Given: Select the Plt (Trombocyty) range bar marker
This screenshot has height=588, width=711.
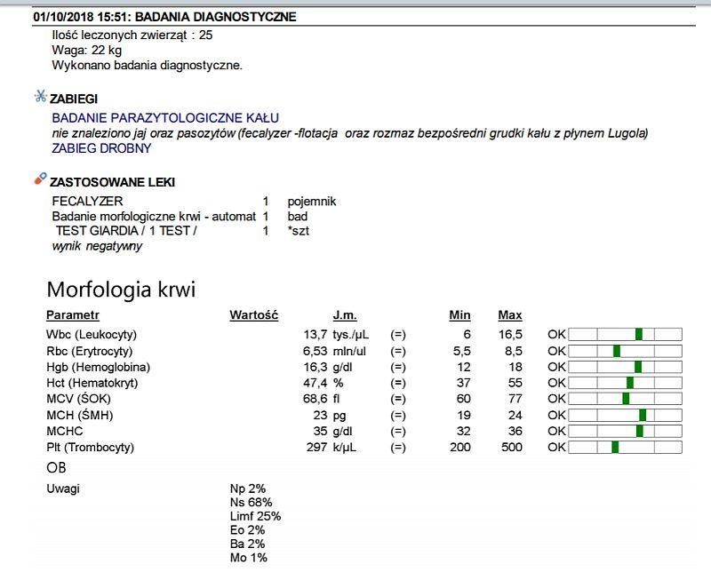Looking at the screenshot, I should click(x=615, y=447).
